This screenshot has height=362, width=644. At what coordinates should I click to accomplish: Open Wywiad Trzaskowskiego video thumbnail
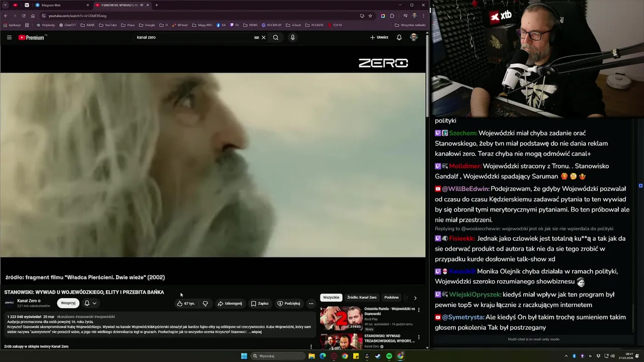click(x=341, y=342)
